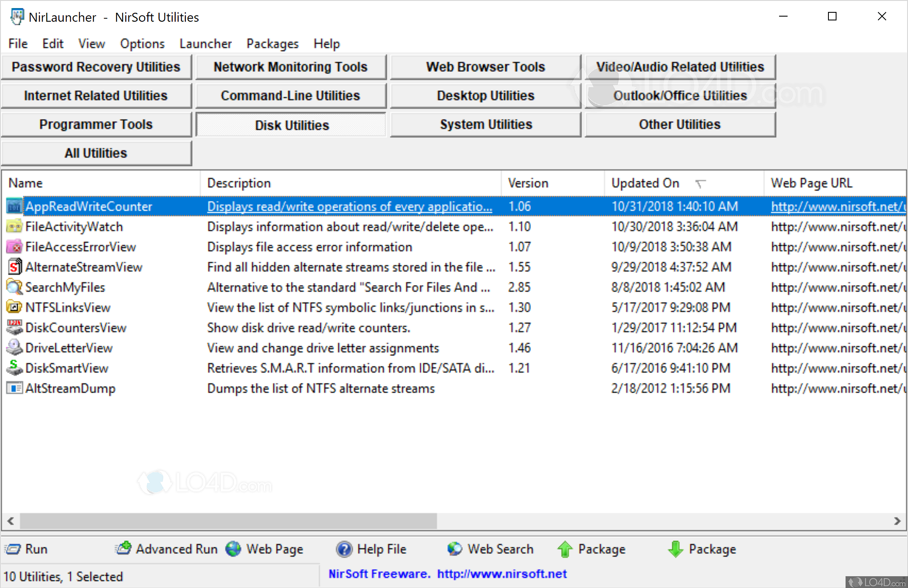Sort list by Name column header
Viewport: 908px width, 588px height.
[26, 183]
